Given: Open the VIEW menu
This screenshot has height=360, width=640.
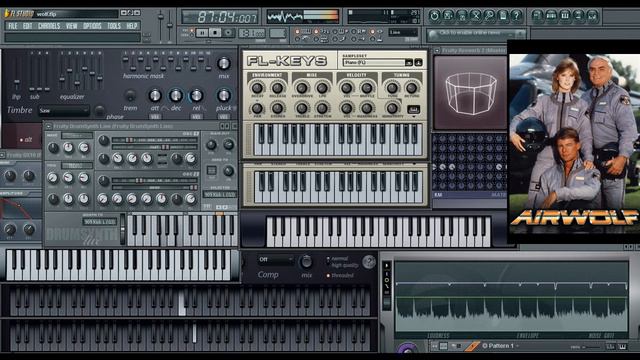Looking at the screenshot, I should point(71,26).
